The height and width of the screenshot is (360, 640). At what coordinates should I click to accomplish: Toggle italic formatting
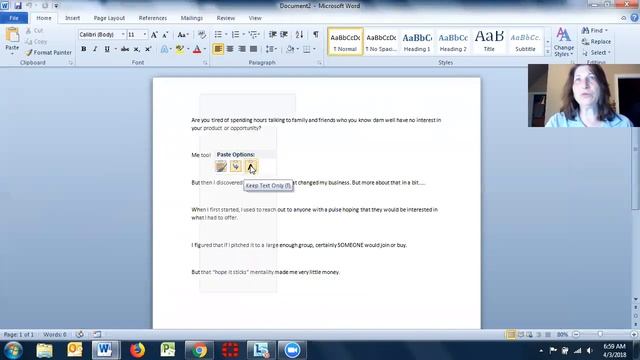(95, 49)
